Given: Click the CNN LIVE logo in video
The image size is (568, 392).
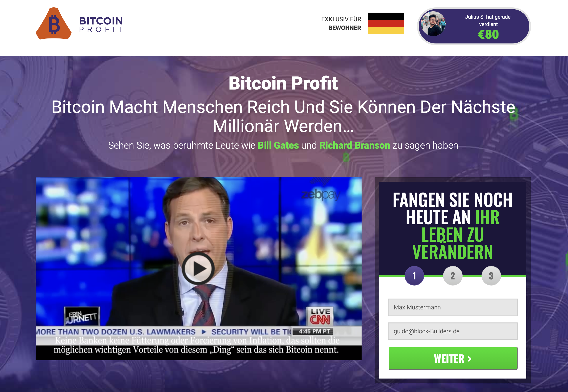Looking at the screenshot, I should pos(320,316).
